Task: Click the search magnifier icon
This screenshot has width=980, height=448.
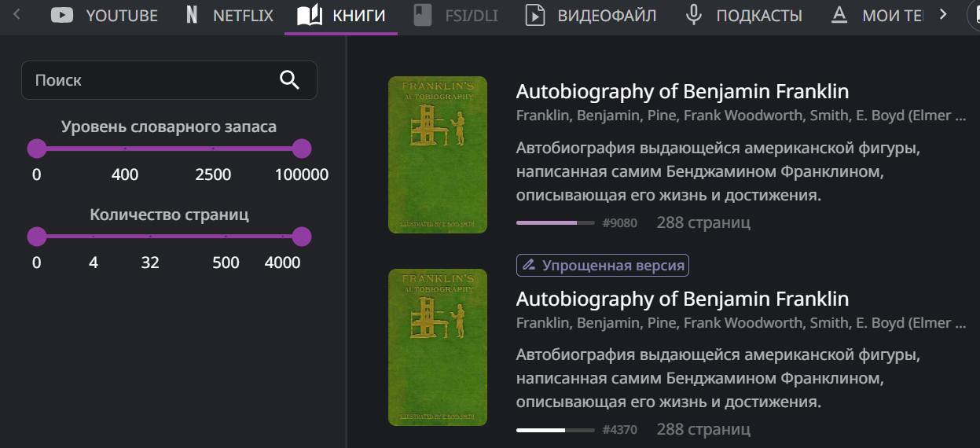Action: [x=290, y=79]
